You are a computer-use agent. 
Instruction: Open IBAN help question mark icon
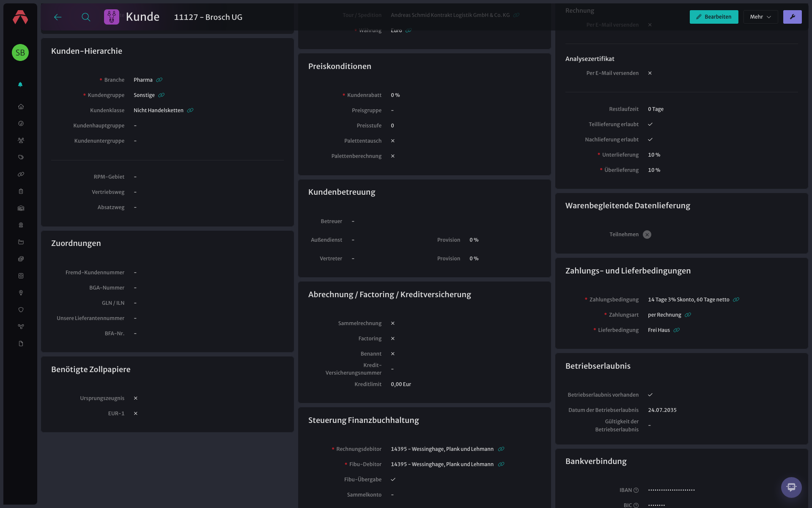tap(636, 490)
